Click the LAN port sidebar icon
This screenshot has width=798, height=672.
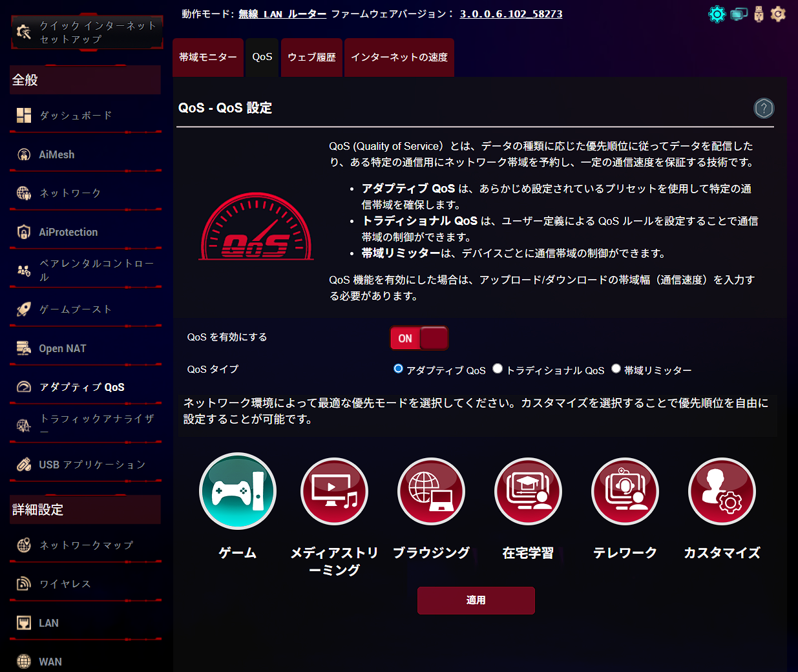coord(24,623)
